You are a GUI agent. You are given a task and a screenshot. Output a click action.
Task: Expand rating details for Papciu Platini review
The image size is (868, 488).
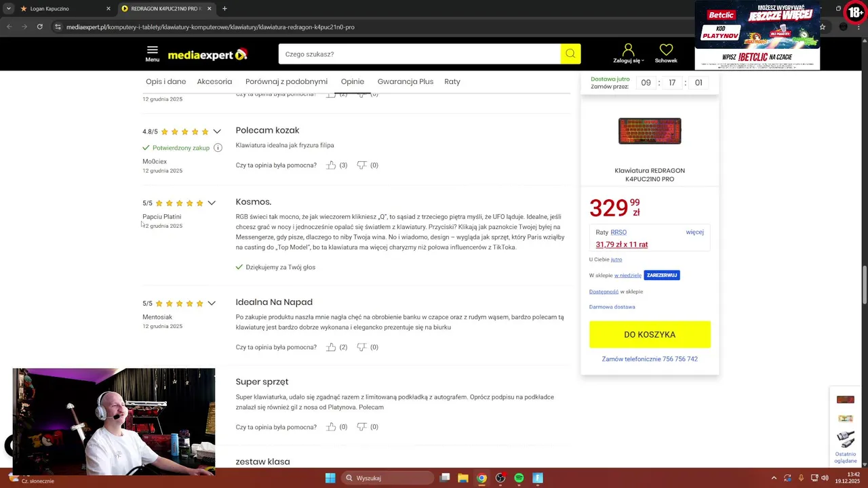(x=212, y=203)
